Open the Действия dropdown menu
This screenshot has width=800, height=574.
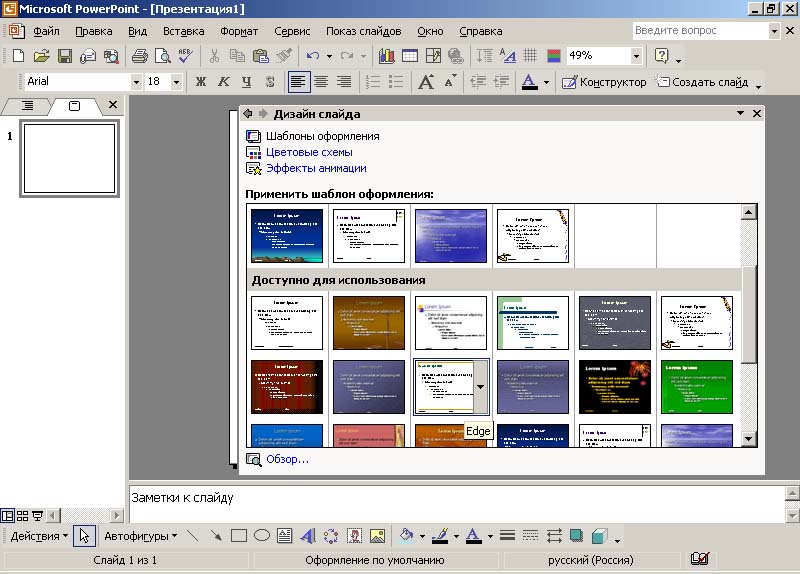pos(39,536)
